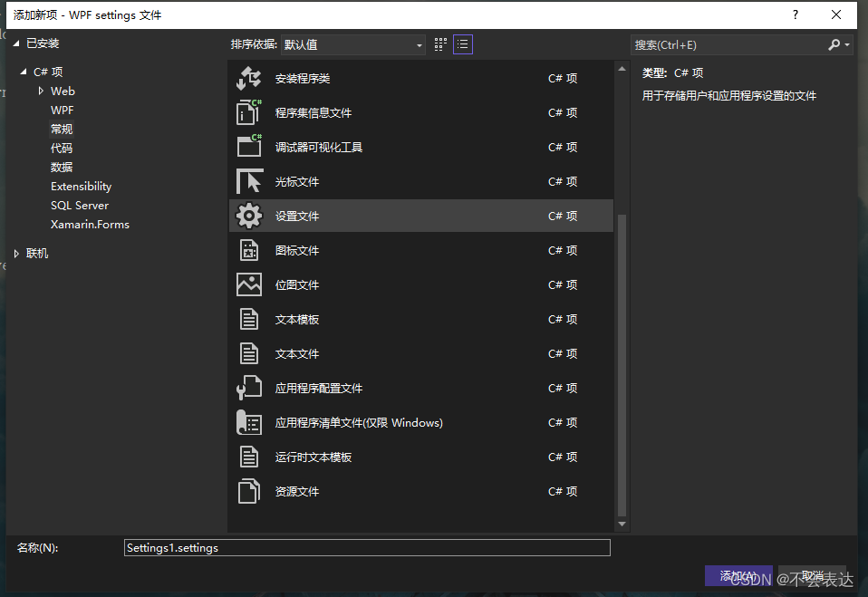Open the Xamarin.Forms template category

tap(90, 224)
